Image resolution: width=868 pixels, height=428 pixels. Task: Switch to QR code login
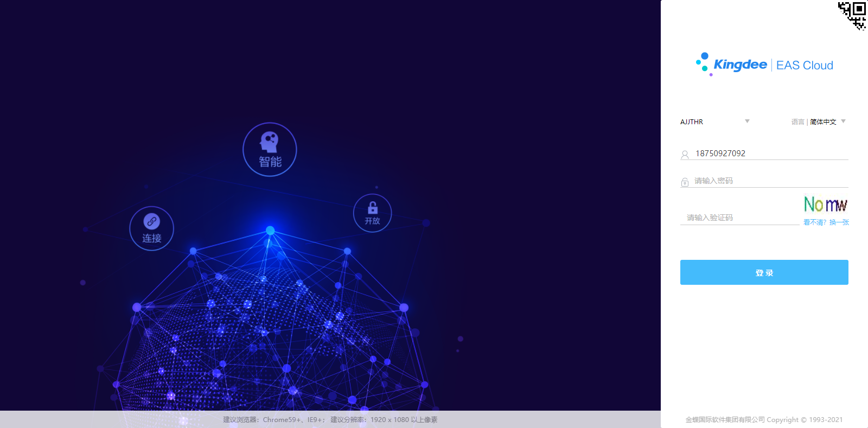852,15
